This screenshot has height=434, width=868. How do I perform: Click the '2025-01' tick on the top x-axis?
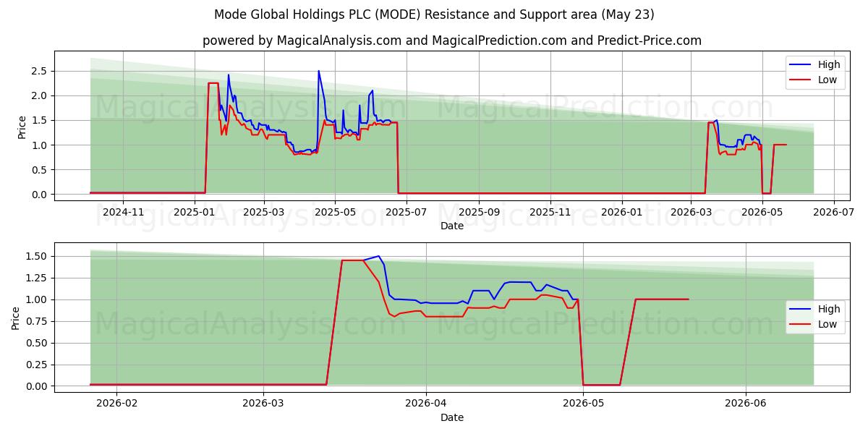(x=194, y=212)
